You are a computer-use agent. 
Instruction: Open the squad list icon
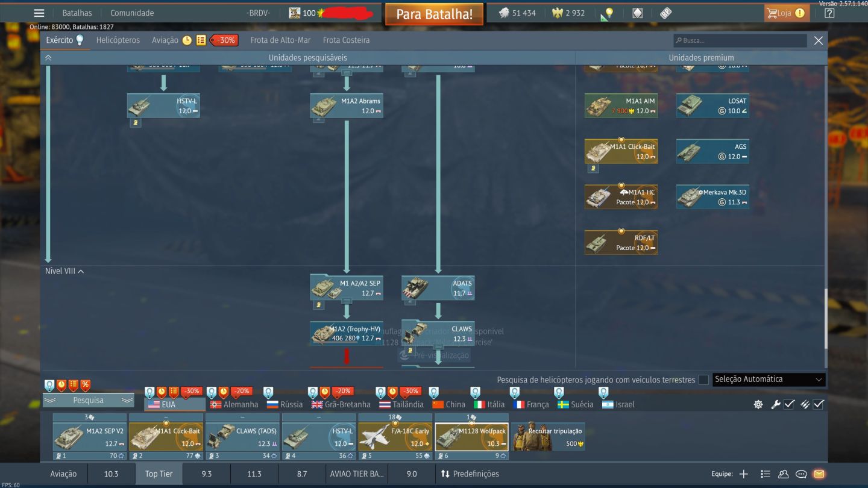point(765,474)
